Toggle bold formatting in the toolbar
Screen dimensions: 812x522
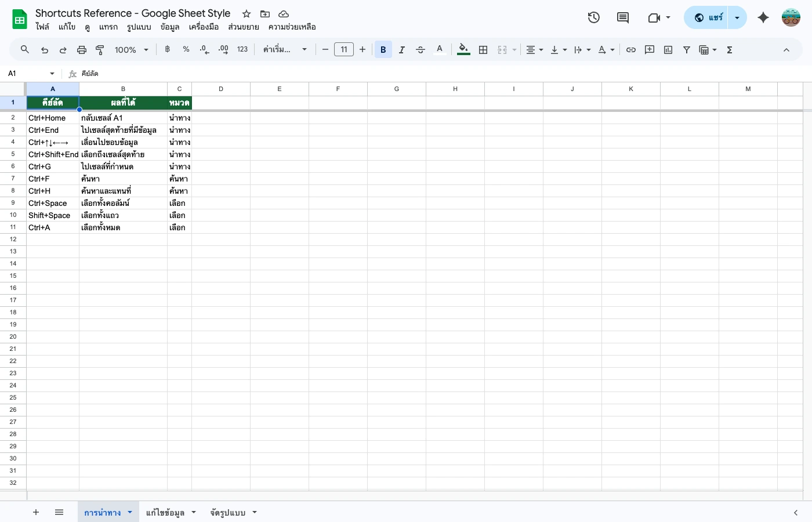pyautogui.click(x=383, y=49)
